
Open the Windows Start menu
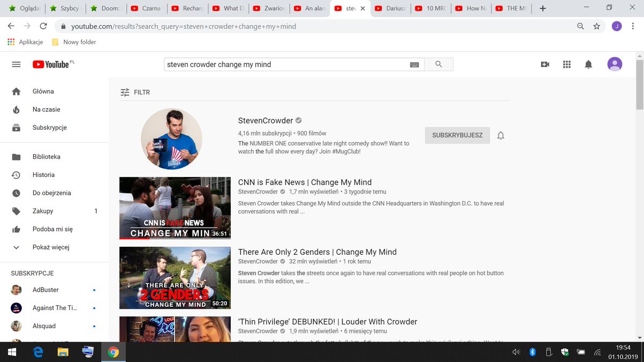click(12, 352)
